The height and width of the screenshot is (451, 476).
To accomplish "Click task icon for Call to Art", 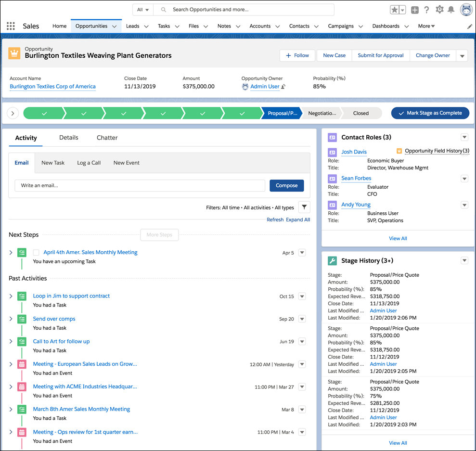I will pos(22,341).
